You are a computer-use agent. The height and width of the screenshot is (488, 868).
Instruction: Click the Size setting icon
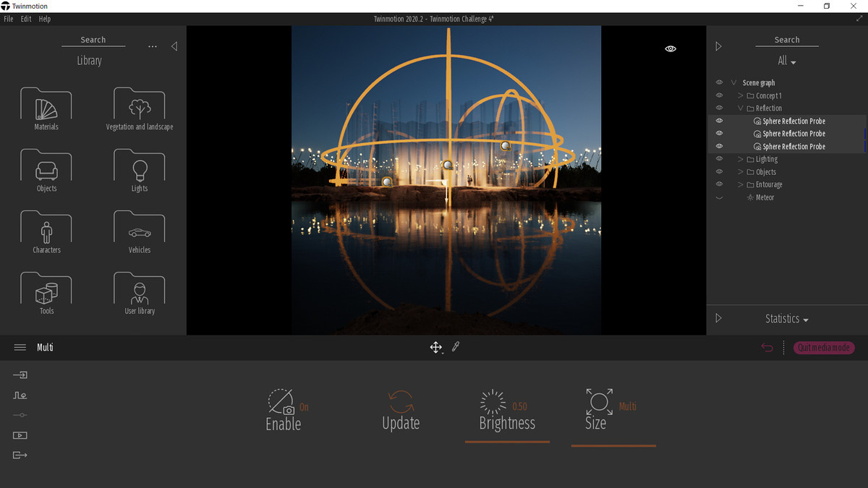(x=599, y=401)
